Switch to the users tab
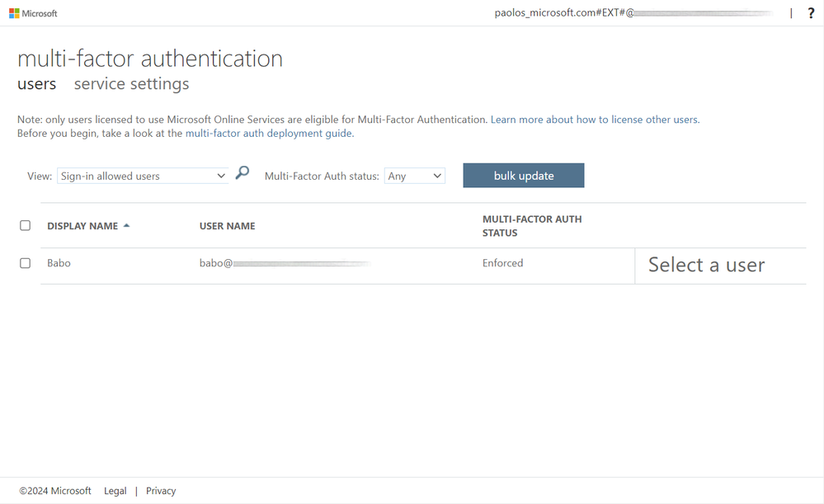 37,83
